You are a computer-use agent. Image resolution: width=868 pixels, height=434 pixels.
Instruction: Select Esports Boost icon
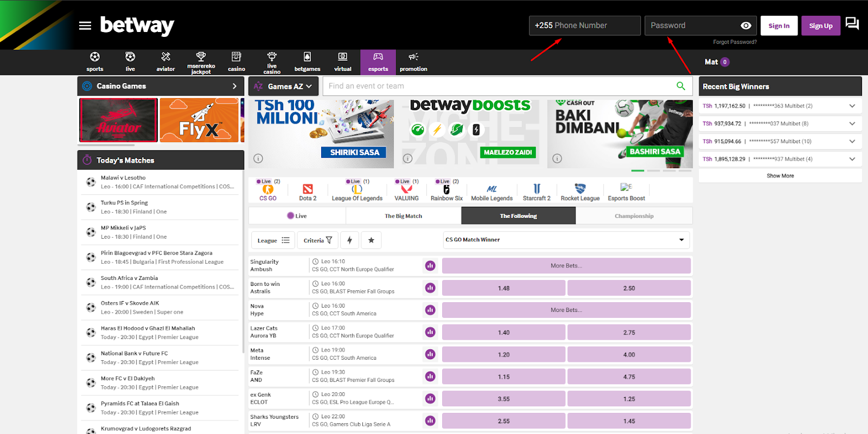tap(626, 187)
